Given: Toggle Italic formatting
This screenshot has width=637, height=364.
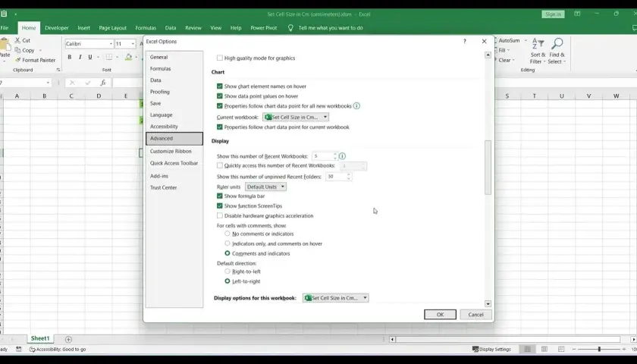Looking at the screenshot, I should tap(80, 57).
